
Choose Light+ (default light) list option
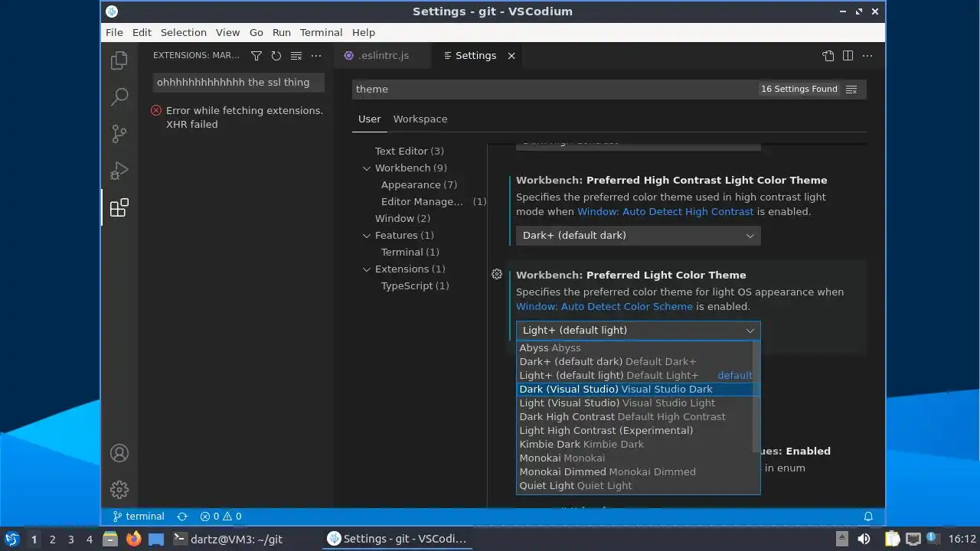coord(635,376)
